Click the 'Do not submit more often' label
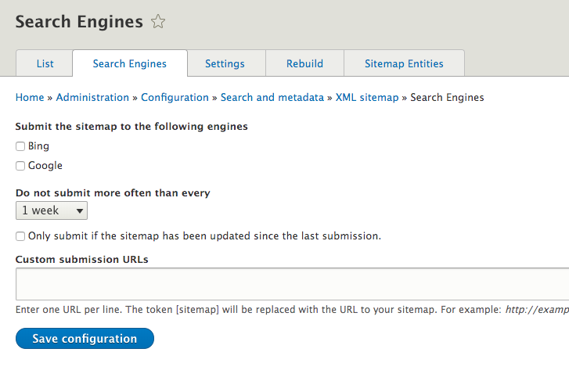569x392 pixels. click(113, 192)
